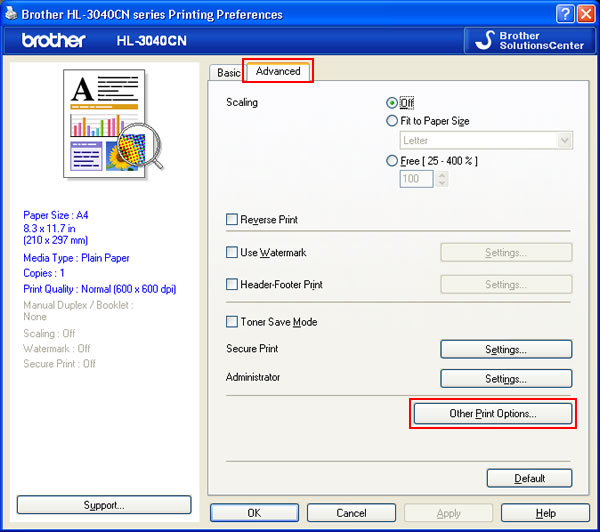The image size is (600, 532).
Task: Click 'Print Quality : Normal (600 x 600 dpi)' text
Action: click(99, 289)
